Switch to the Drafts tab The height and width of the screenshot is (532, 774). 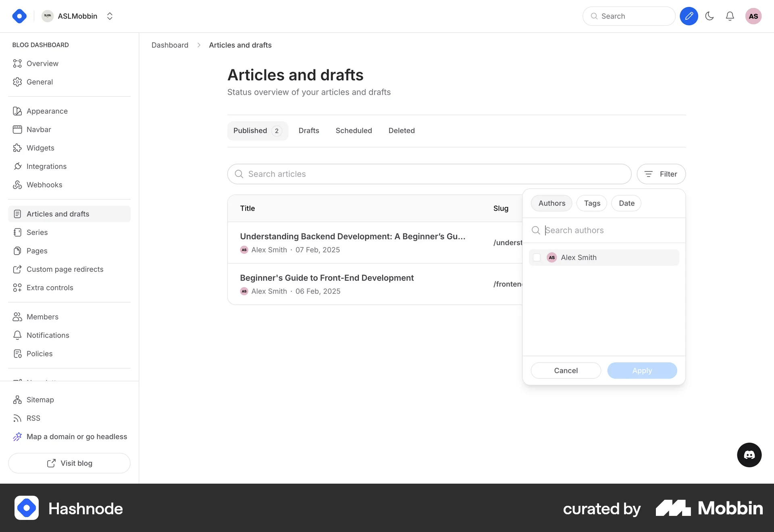tap(309, 131)
